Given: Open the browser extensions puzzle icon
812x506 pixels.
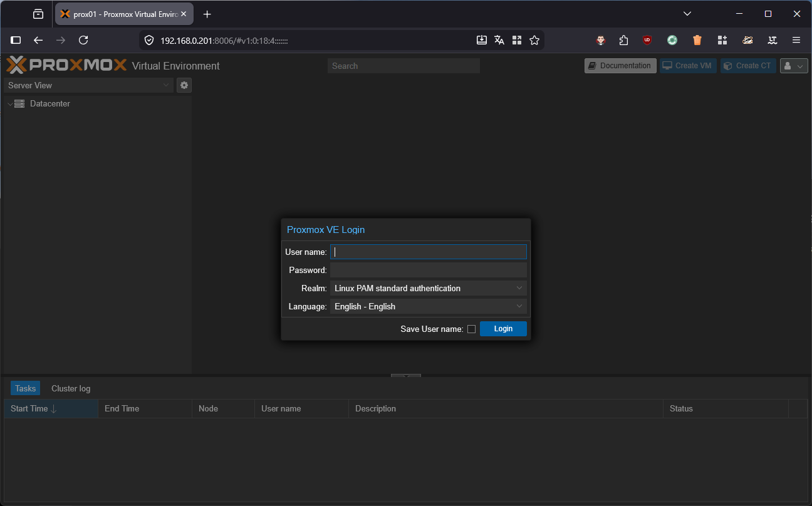Looking at the screenshot, I should point(623,40).
